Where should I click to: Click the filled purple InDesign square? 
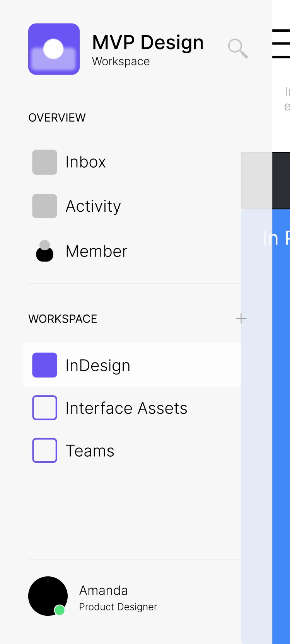(x=44, y=365)
